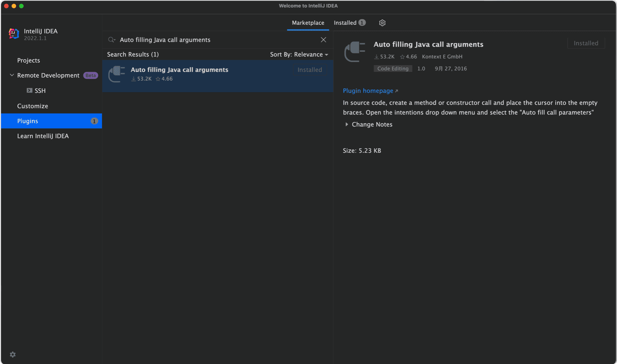Click the search magnifier icon
Image resolution: width=617 pixels, height=364 pixels.
(112, 40)
